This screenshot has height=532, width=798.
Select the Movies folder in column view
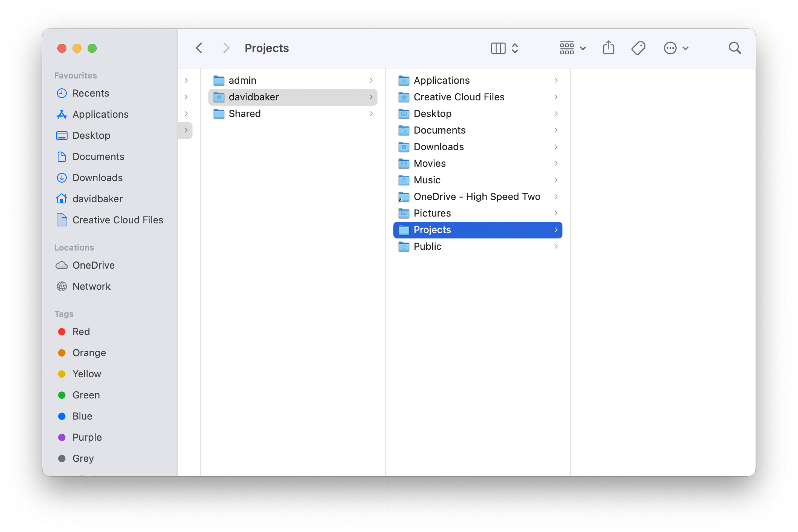430,163
